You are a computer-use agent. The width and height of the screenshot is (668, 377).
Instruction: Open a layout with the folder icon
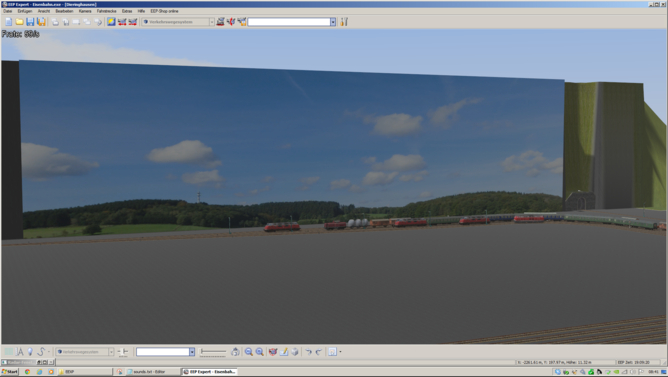coord(19,22)
